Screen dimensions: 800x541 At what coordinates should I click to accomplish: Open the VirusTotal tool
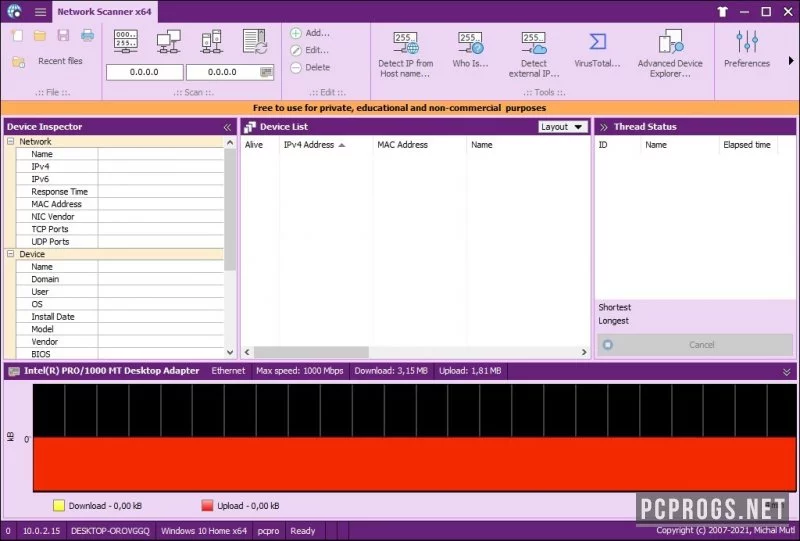[x=597, y=50]
